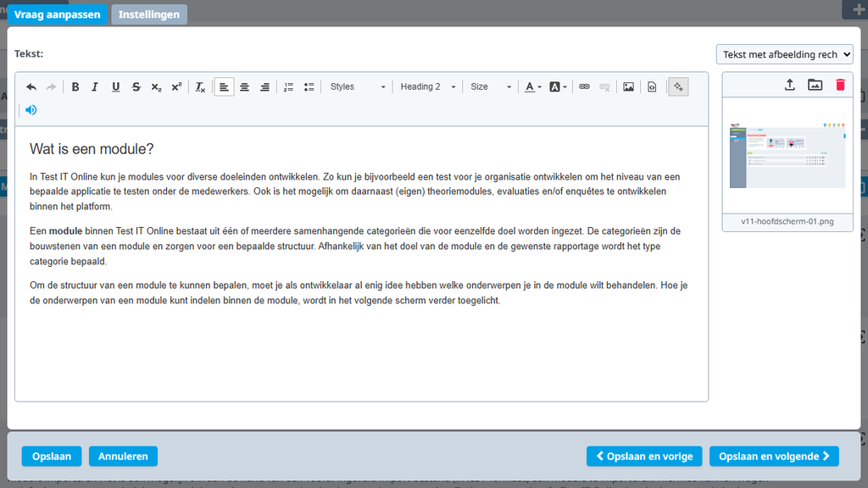Screen dimensions: 868x488
Task: Click the heading Wat is een module?
Action: 92,149
